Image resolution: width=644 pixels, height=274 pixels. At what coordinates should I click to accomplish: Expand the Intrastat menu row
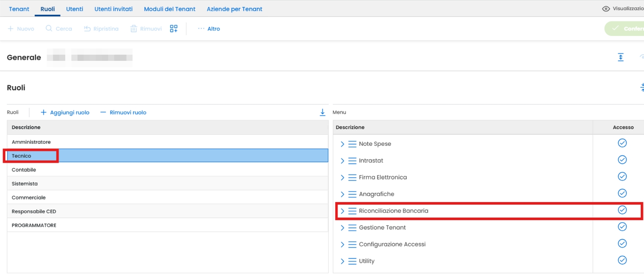click(x=342, y=161)
